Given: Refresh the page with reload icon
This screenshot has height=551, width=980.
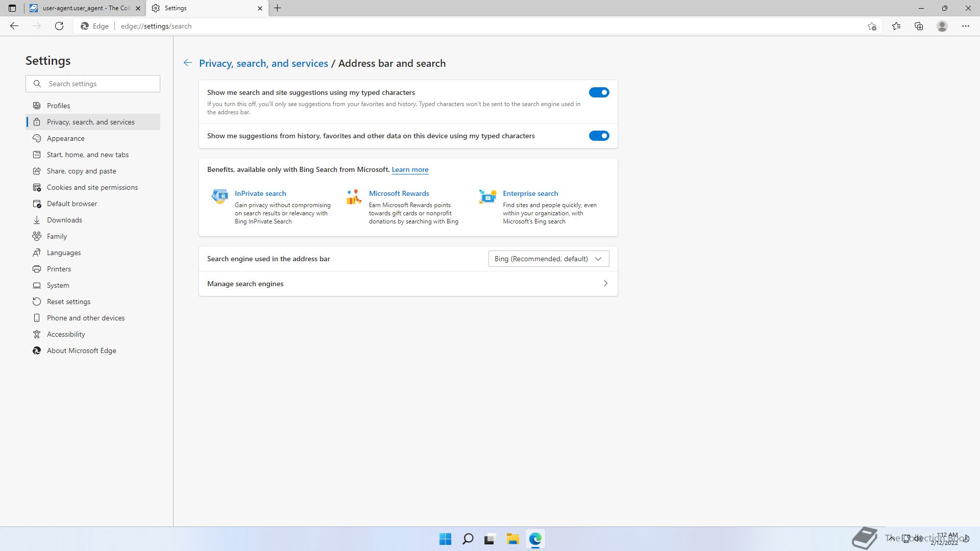Looking at the screenshot, I should [59, 26].
